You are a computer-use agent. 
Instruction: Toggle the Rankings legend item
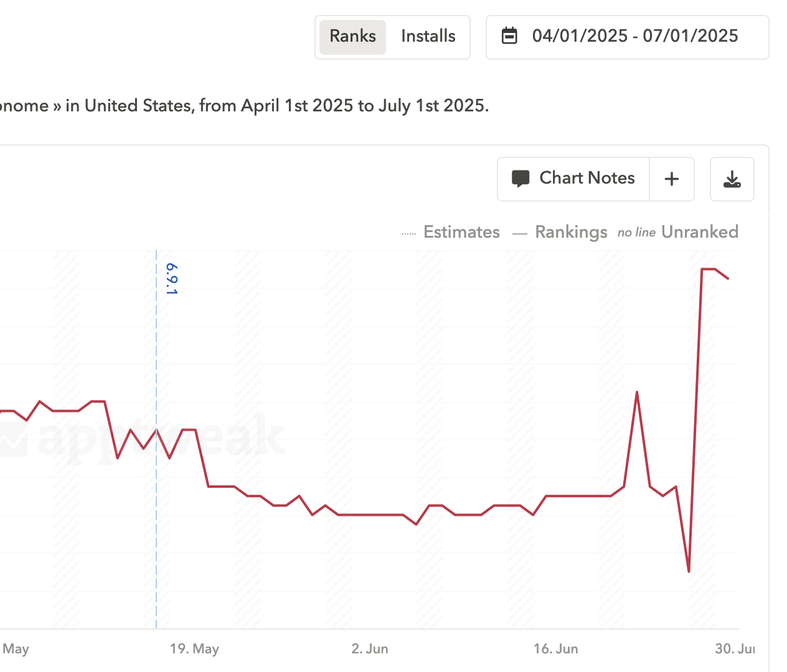(560, 232)
